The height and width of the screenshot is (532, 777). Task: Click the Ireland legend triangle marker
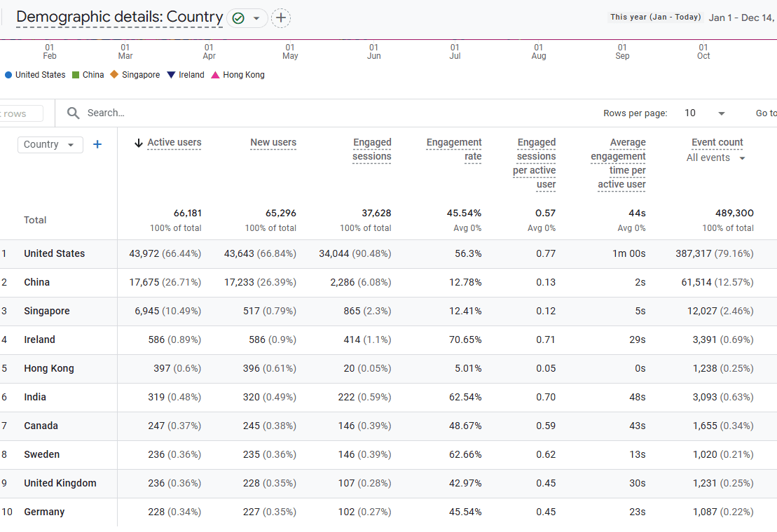coord(171,75)
